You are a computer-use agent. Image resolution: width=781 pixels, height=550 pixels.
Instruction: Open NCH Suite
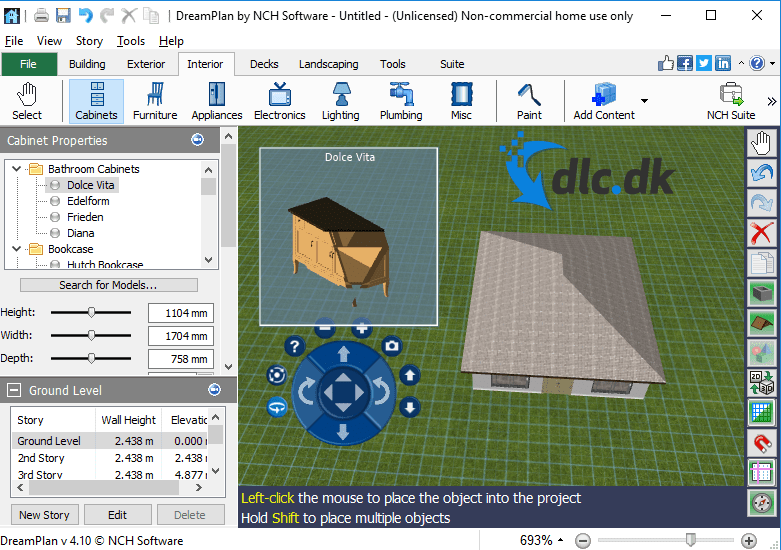731,101
